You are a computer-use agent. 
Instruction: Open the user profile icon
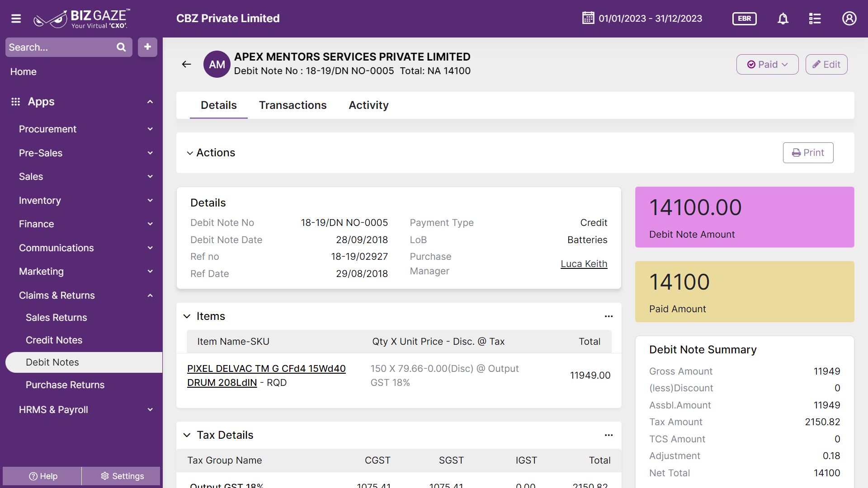coord(849,19)
